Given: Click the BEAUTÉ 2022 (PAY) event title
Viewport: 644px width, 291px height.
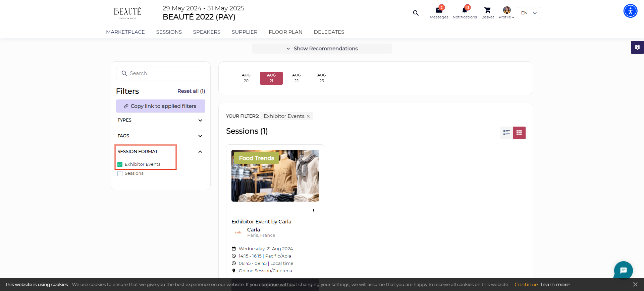Looking at the screenshot, I should click(199, 17).
